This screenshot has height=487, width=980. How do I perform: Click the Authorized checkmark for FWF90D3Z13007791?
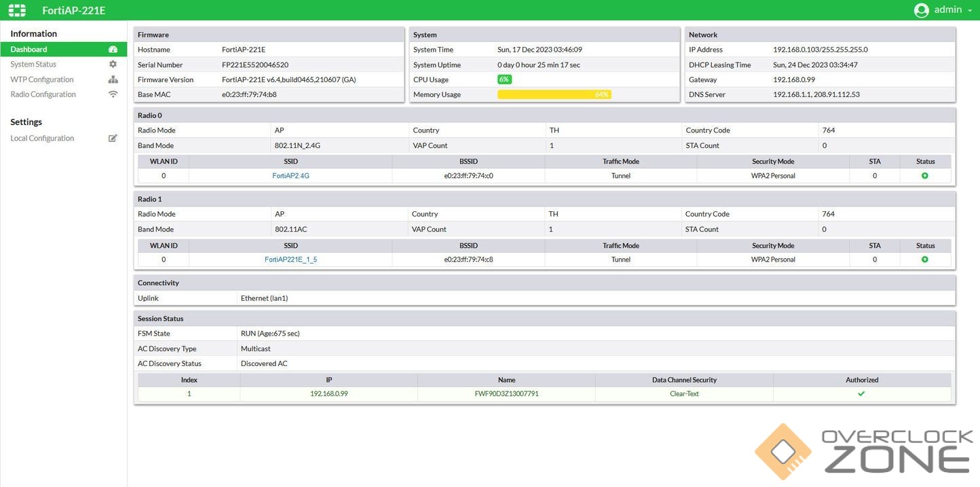pos(861,394)
